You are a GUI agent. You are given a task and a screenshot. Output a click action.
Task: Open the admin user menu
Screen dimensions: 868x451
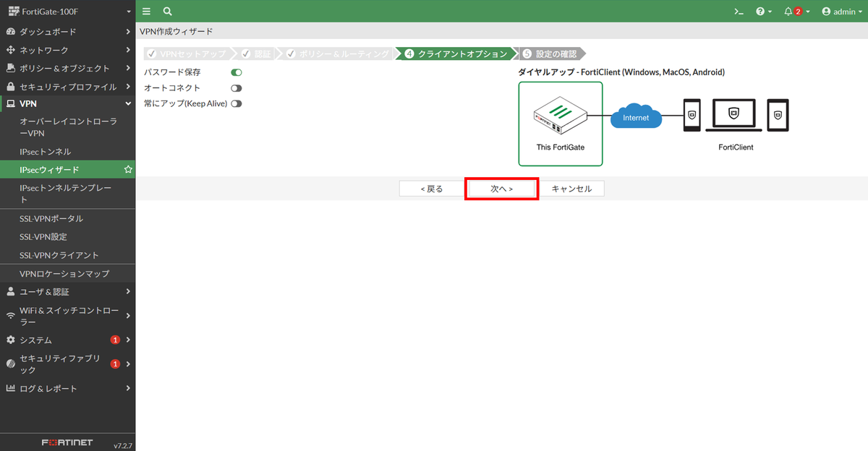[842, 12]
